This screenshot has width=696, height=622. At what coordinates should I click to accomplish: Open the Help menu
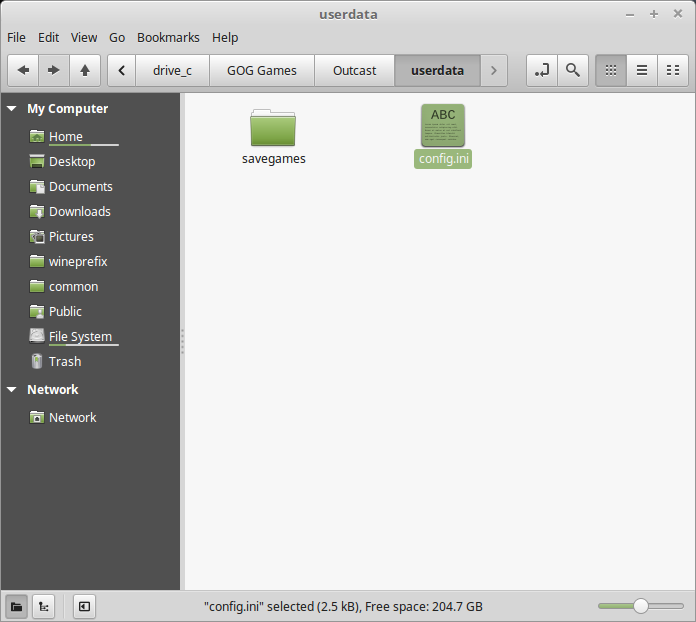225,38
